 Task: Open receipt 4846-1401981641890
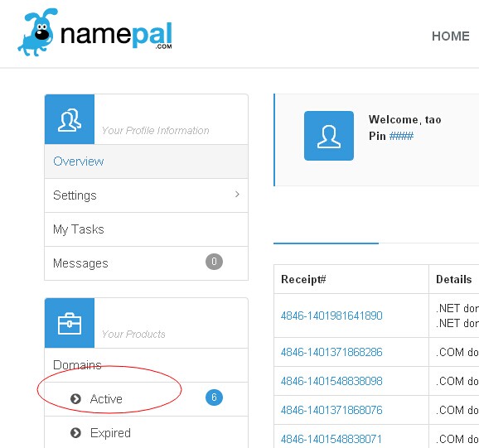pyautogui.click(x=331, y=316)
